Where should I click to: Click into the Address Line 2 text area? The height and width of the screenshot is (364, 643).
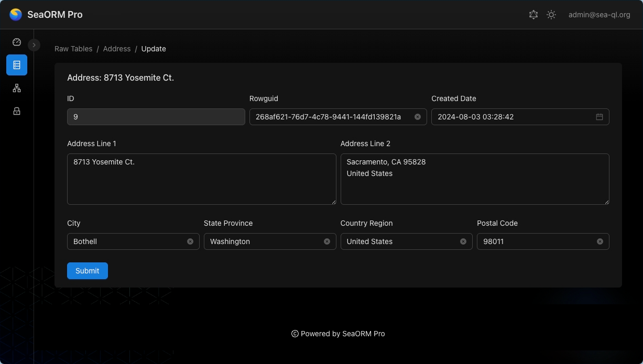pos(474,186)
